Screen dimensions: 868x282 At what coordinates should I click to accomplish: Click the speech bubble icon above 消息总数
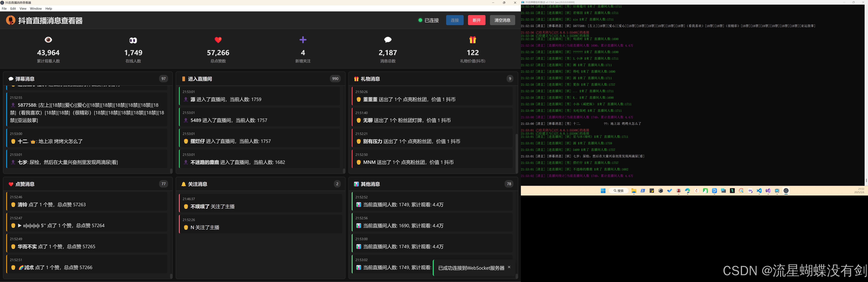pos(388,40)
